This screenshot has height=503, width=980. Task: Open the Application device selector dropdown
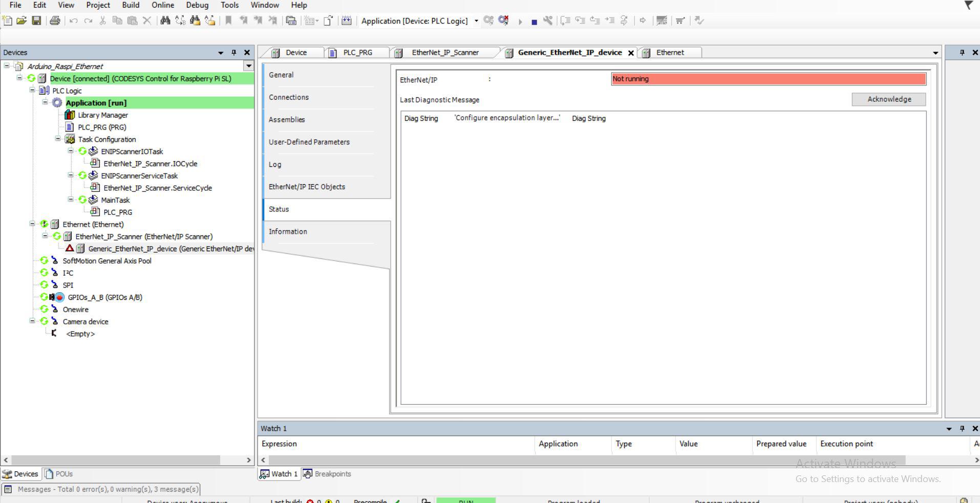(x=476, y=21)
